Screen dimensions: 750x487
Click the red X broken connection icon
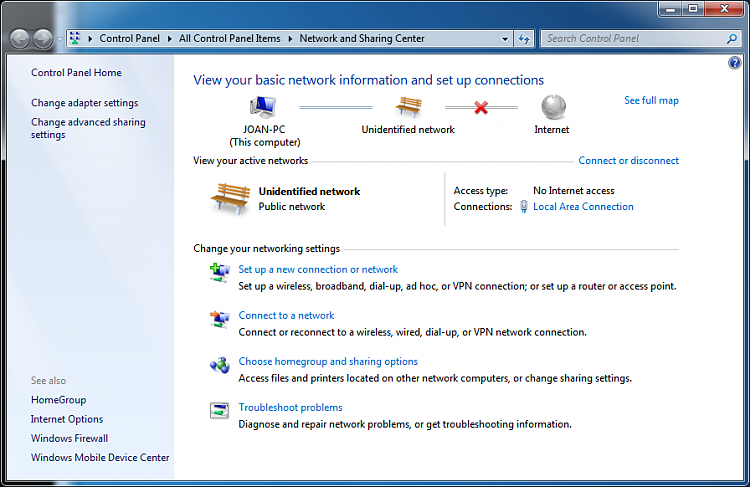[x=481, y=108]
